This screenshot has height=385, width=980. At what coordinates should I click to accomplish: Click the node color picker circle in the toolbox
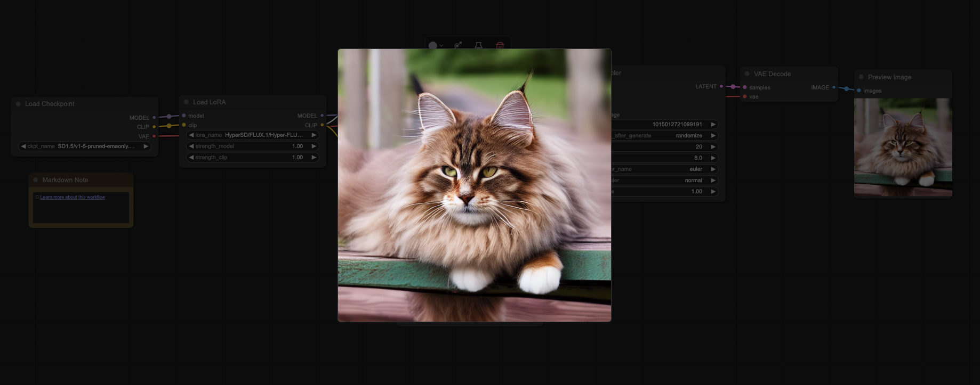pos(433,46)
